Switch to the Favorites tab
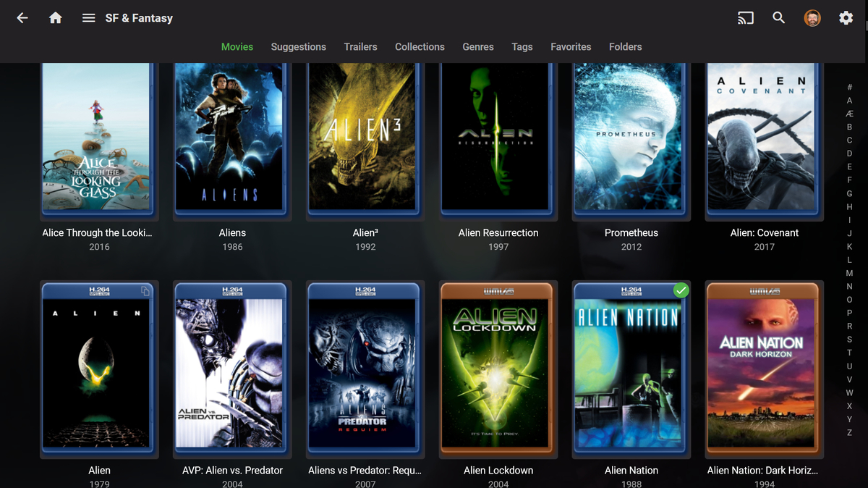Image resolution: width=868 pixels, height=488 pixels. (x=571, y=46)
